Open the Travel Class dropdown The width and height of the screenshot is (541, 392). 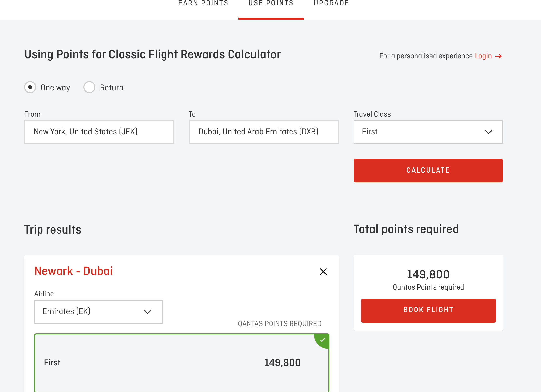click(x=428, y=132)
